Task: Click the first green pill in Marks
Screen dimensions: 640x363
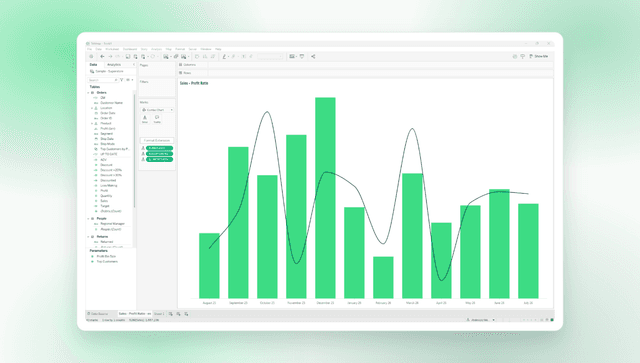Action: [x=159, y=148]
